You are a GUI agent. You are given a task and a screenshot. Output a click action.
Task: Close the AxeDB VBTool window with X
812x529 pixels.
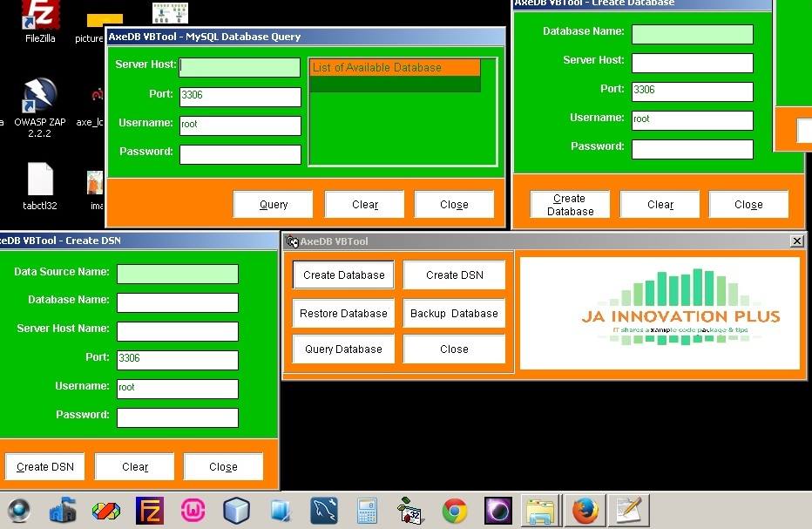(x=797, y=241)
